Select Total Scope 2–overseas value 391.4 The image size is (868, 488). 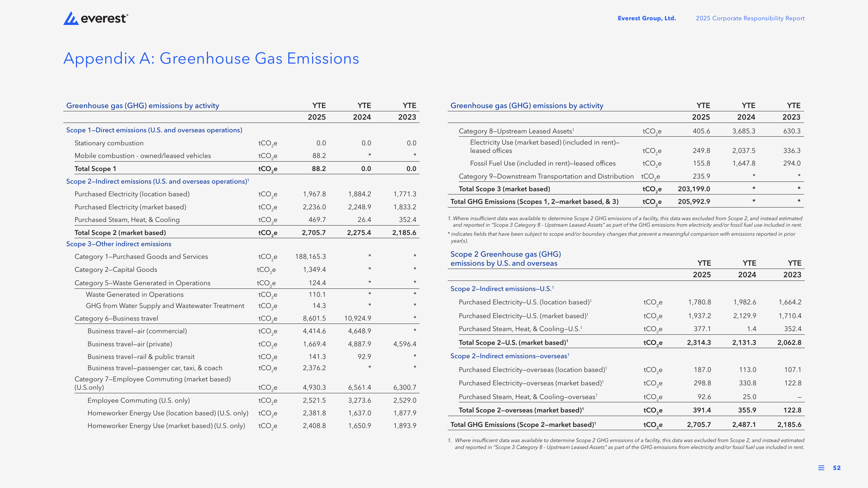[x=702, y=410]
